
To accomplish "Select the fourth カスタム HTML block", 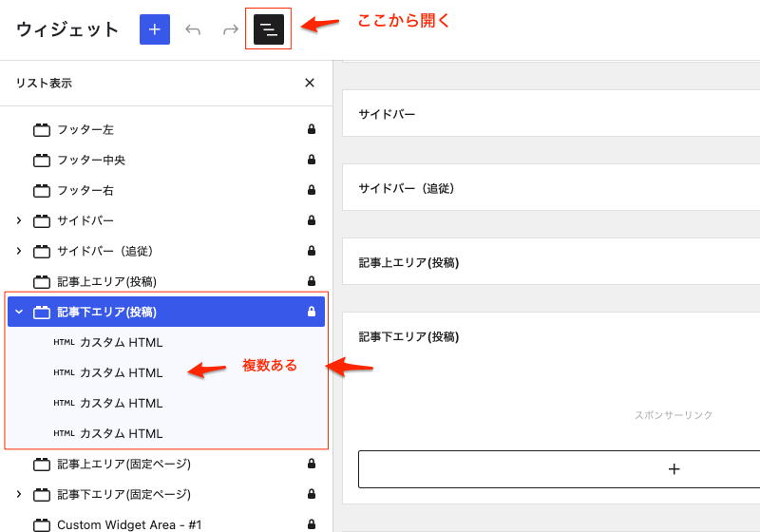I will pyautogui.click(x=166, y=433).
